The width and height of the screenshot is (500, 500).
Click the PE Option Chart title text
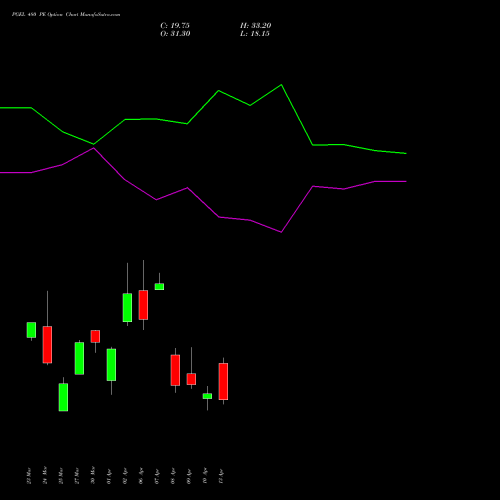pyautogui.click(x=66, y=15)
